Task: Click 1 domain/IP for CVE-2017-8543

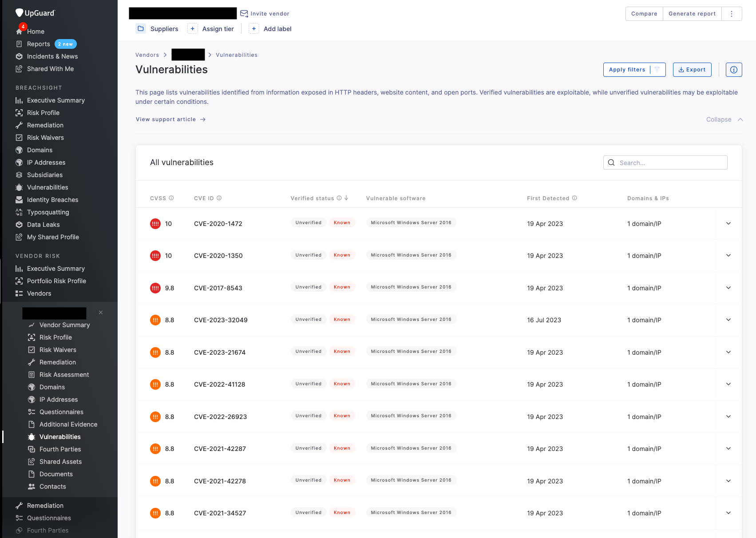Action: tap(644, 288)
